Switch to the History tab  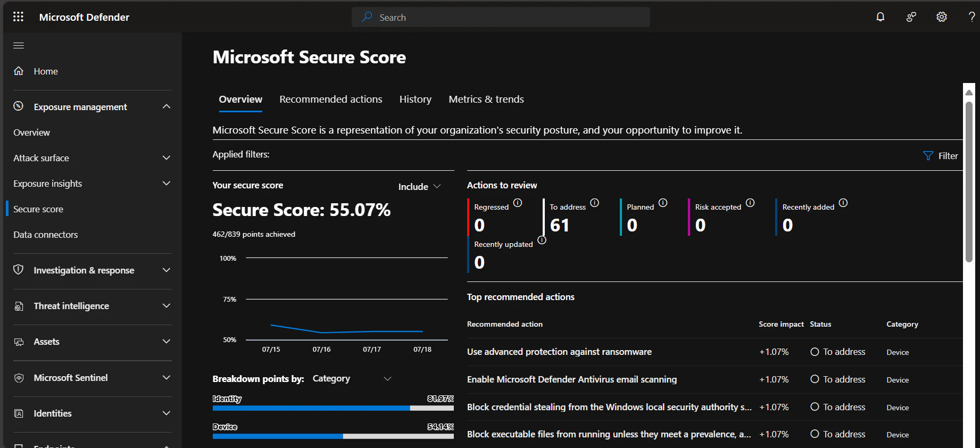[416, 99]
